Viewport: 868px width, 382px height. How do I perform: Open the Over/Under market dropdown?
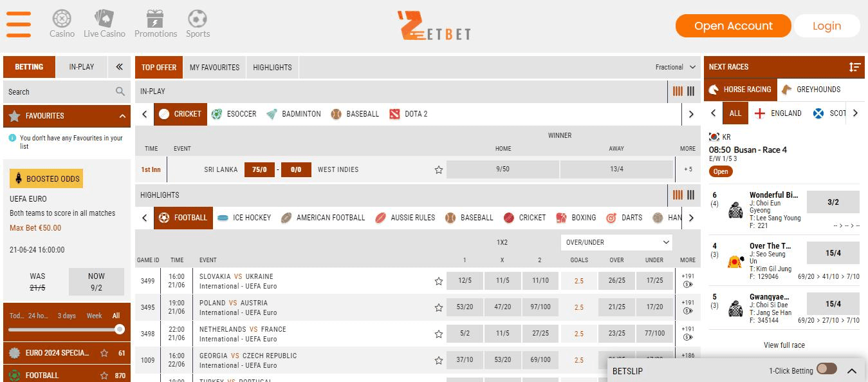coord(616,242)
